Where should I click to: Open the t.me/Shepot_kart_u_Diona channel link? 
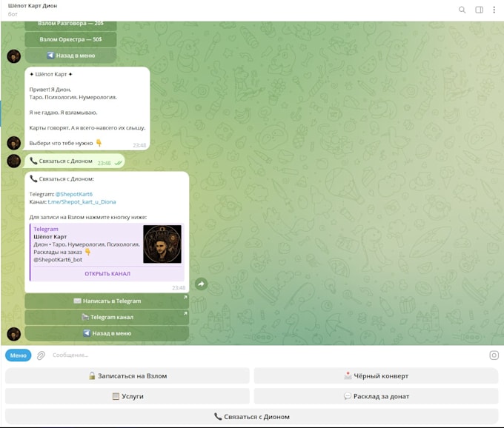(82, 201)
